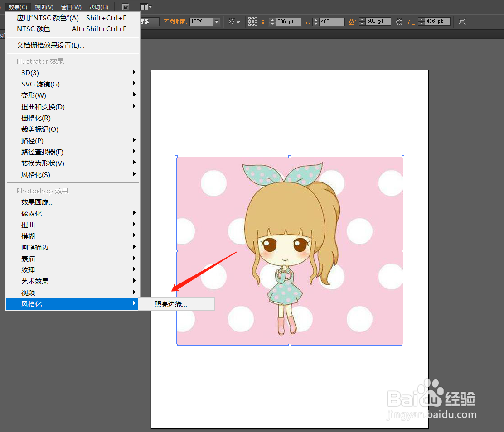Click the 高 height label link
504x432 pixels.
pyautogui.click(x=411, y=22)
